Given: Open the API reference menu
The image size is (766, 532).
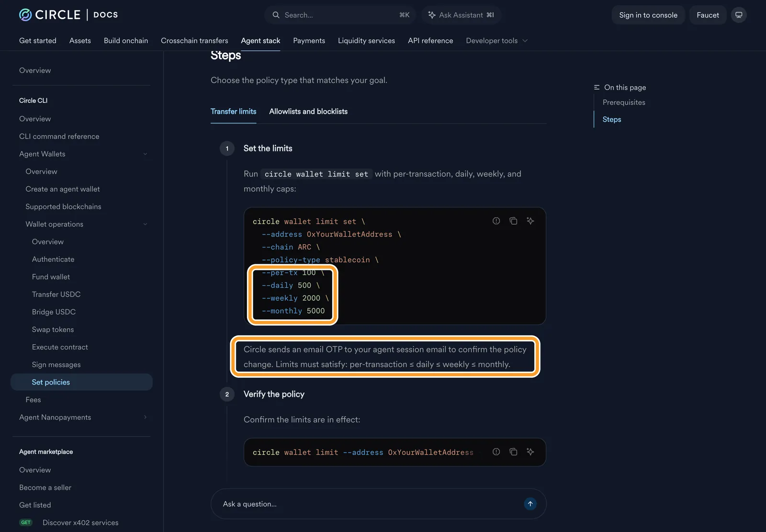Looking at the screenshot, I should point(430,41).
